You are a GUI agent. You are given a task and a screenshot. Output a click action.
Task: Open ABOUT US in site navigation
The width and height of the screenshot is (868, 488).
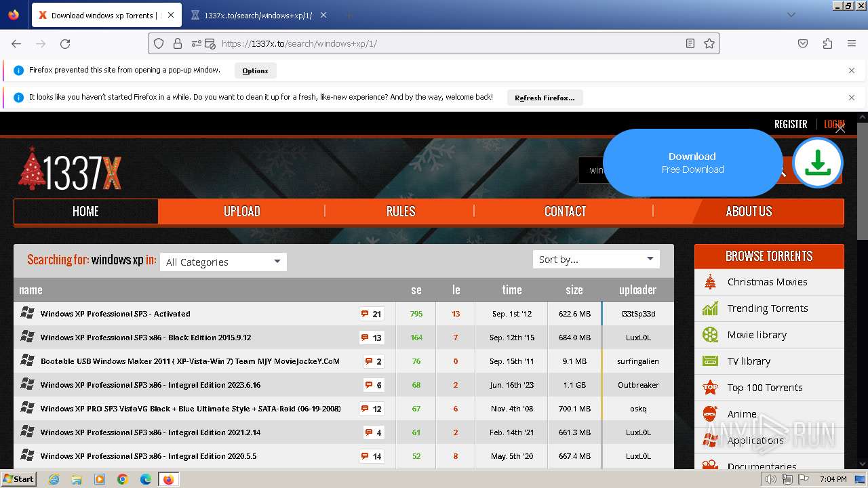click(749, 211)
